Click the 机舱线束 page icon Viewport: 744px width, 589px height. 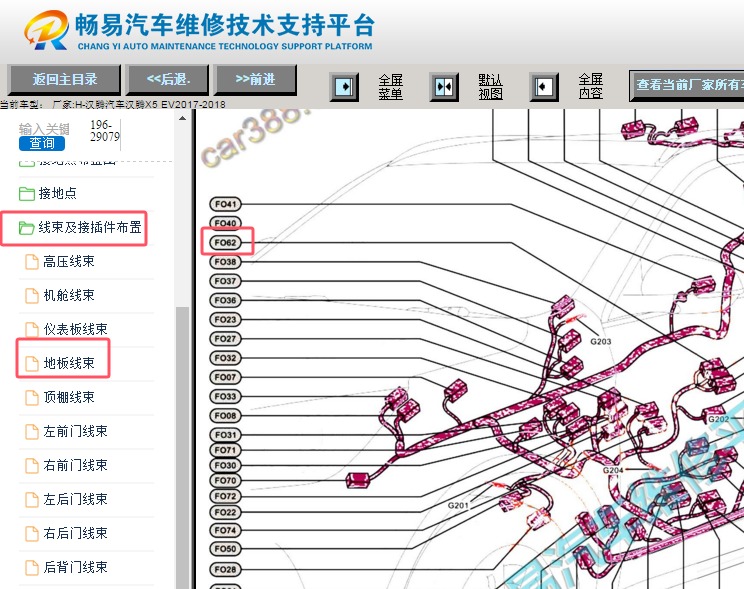click(32, 296)
